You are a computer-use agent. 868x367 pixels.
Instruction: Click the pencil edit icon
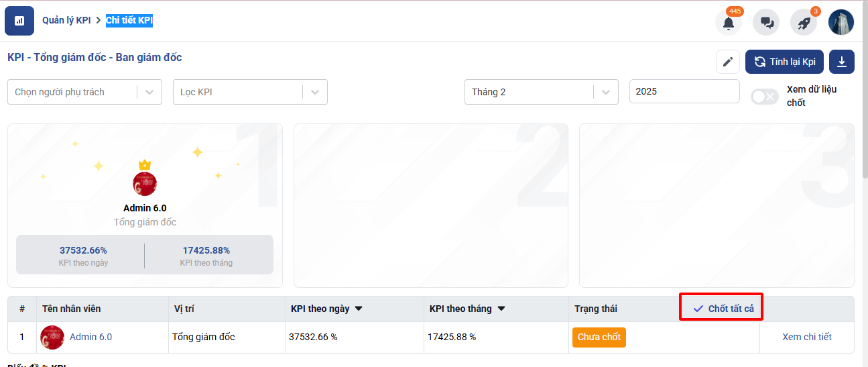[x=727, y=62]
